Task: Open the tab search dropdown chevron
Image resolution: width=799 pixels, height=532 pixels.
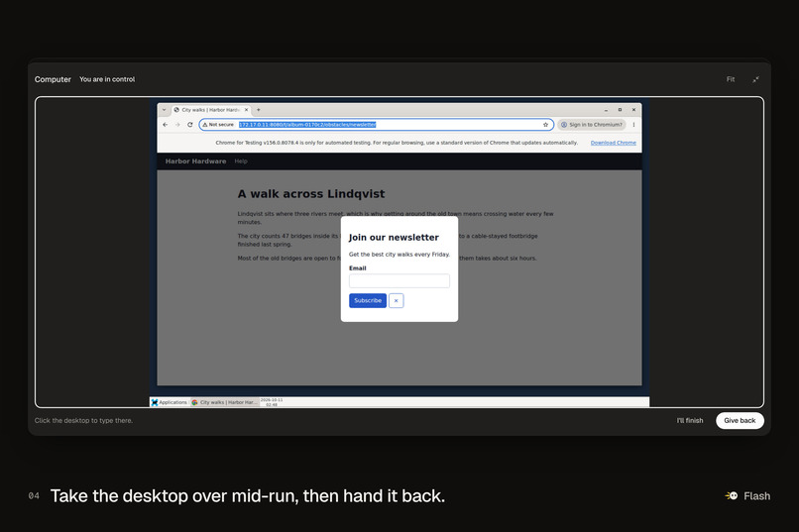Action: tap(165, 110)
